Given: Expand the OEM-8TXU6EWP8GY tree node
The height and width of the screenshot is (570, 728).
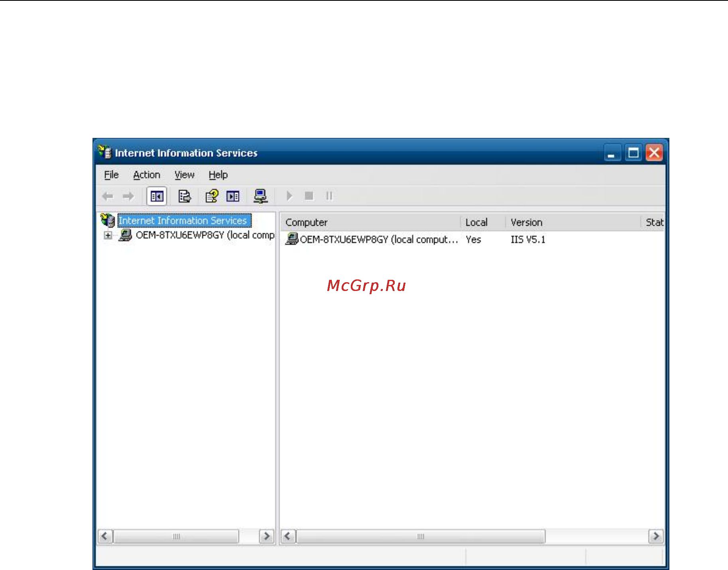Looking at the screenshot, I should point(108,235).
